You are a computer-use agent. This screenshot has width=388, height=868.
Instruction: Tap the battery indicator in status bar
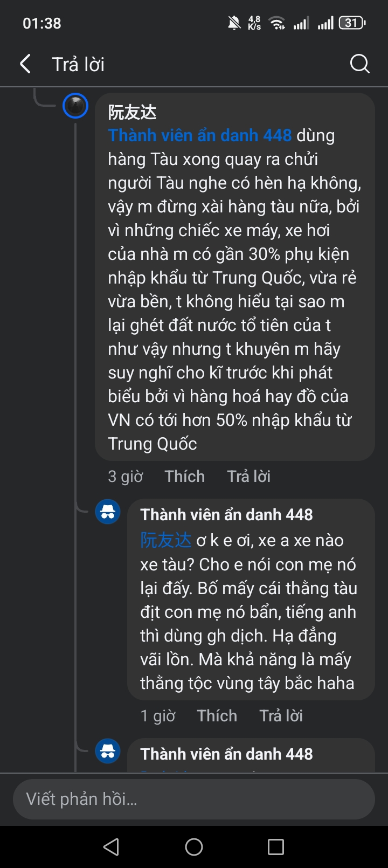[x=352, y=23]
